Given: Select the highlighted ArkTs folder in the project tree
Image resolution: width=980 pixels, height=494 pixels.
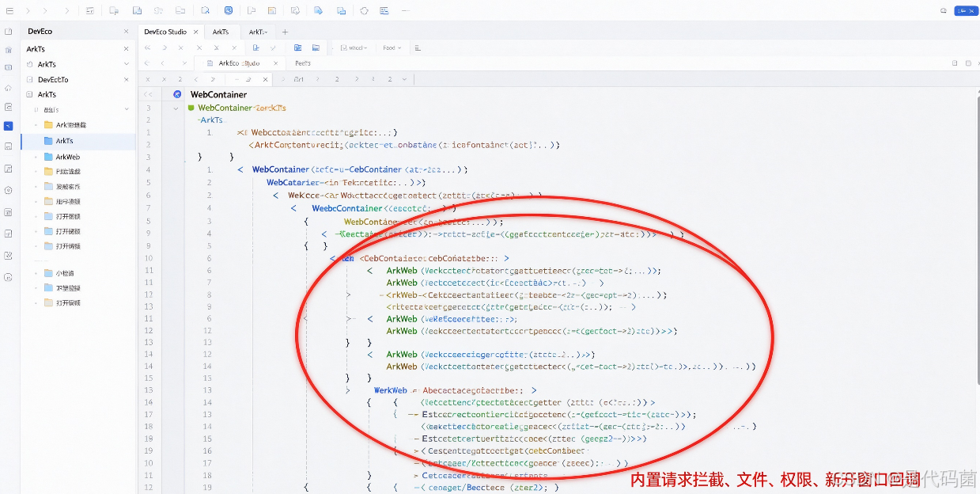Looking at the screenshot, I should [78, 141].
